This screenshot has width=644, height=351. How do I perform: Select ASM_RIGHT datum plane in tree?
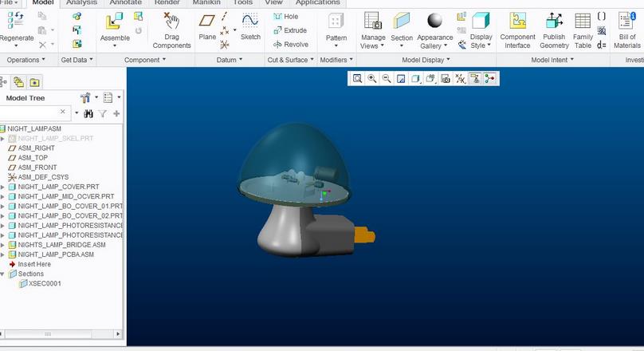coord(36,148)
